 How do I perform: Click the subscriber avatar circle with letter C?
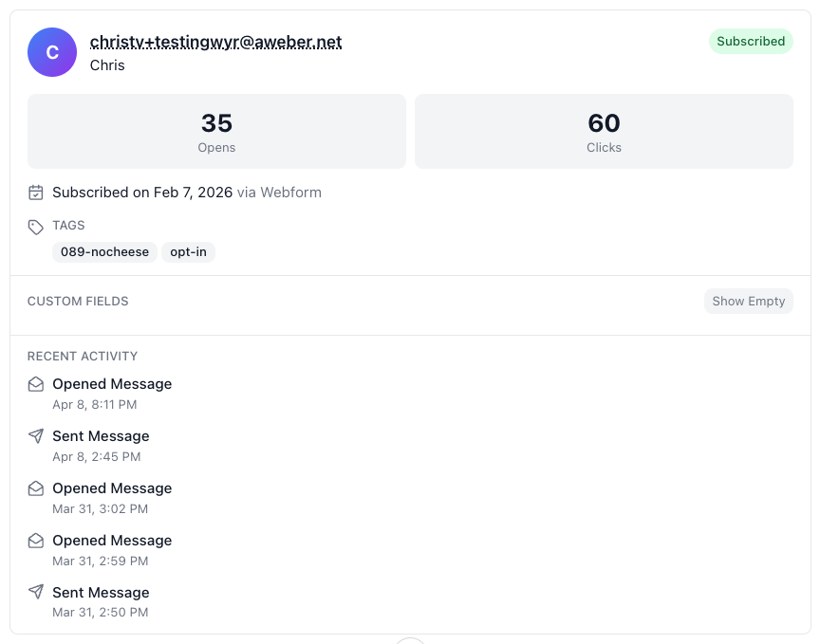coord(51,52)
